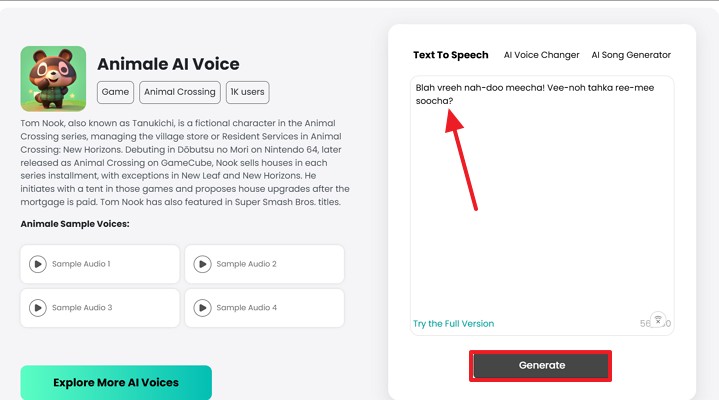Play Sample Audio 4
719x400 pixels.
pos(203,308)
